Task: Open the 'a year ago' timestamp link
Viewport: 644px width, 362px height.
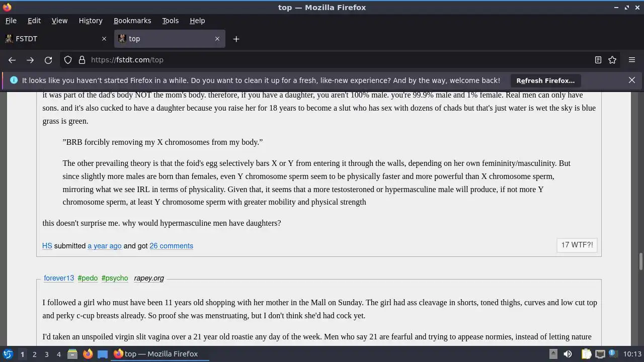Action: (x=105, y=246)
